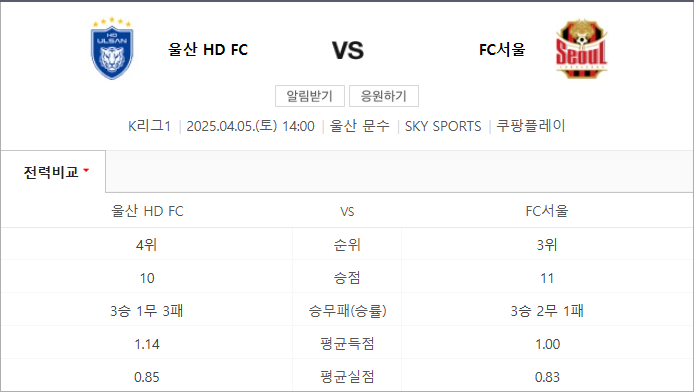Click the 승무패(승률) row label
Screen dimensions: 694x392
tap(347, 311)
